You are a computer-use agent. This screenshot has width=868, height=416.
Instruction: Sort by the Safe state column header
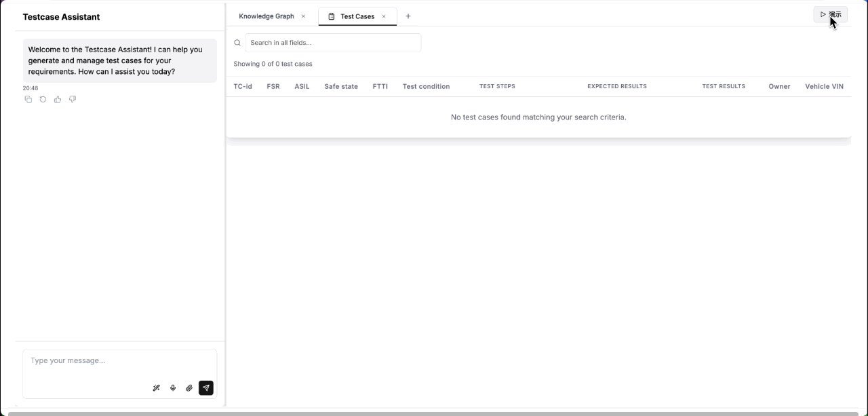coord(340,86)
